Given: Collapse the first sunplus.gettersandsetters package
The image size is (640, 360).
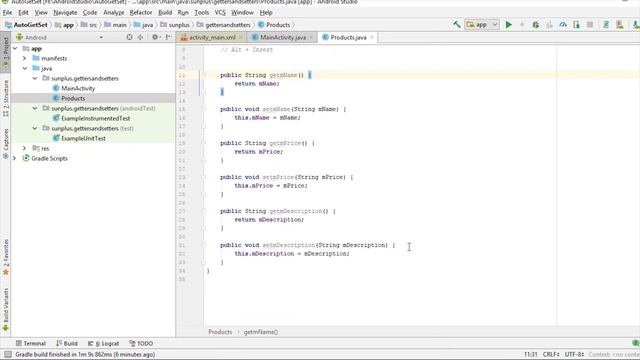Looking at the screenshot, I should (35, 78).
